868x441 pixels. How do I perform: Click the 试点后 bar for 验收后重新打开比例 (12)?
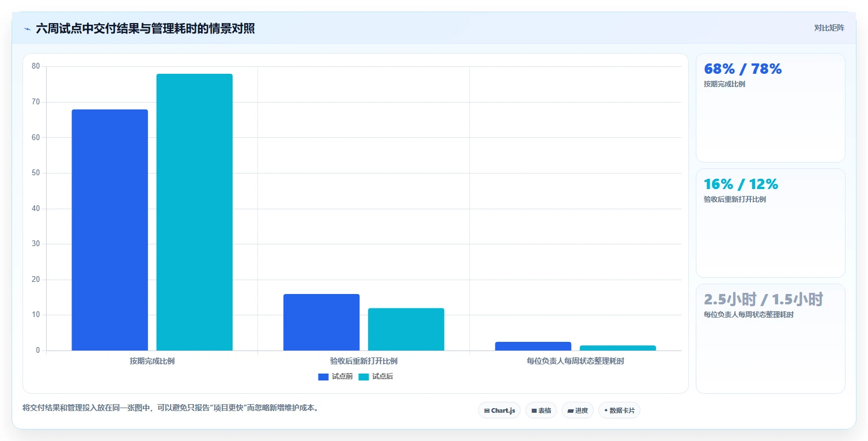coord(406,329)
